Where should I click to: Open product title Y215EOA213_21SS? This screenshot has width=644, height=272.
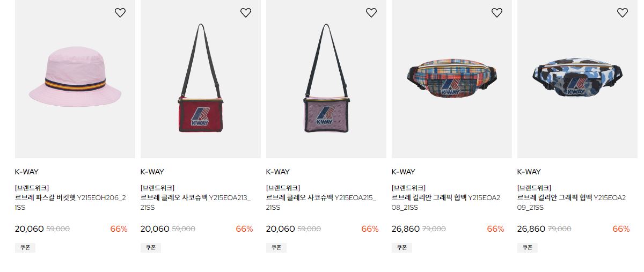pyautogui.click(x=196, y=202)
